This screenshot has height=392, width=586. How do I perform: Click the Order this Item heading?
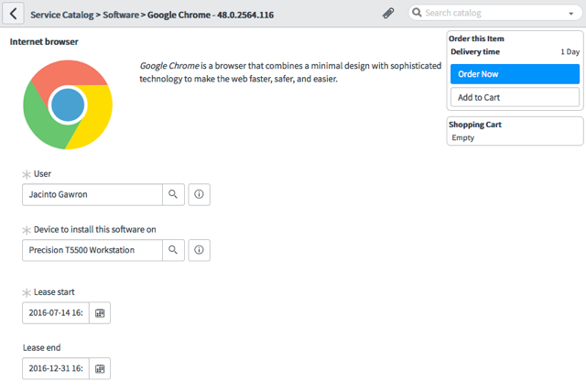tap(476, 38)
